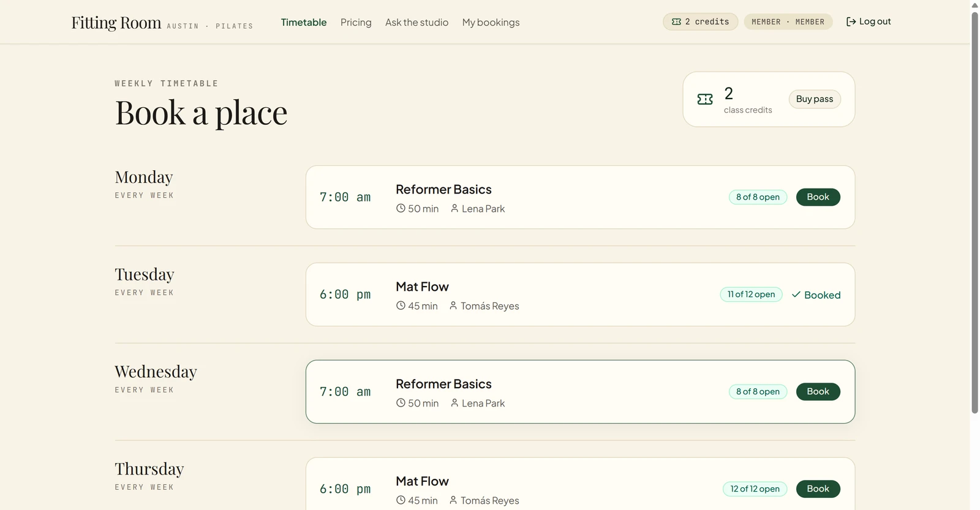Click the MEMBER · MEMBER badge
Viewport: 980px width, 510px height.
(788, 22)
